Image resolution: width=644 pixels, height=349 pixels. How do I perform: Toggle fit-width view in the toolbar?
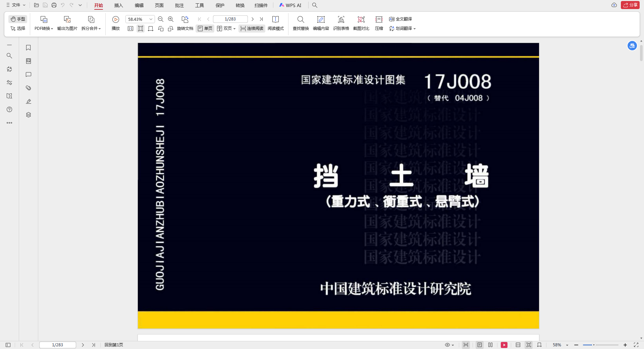151,29
